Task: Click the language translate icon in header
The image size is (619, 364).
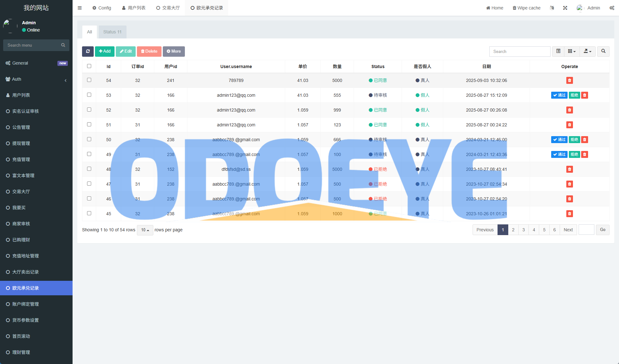Action: [x=552, y=8]
